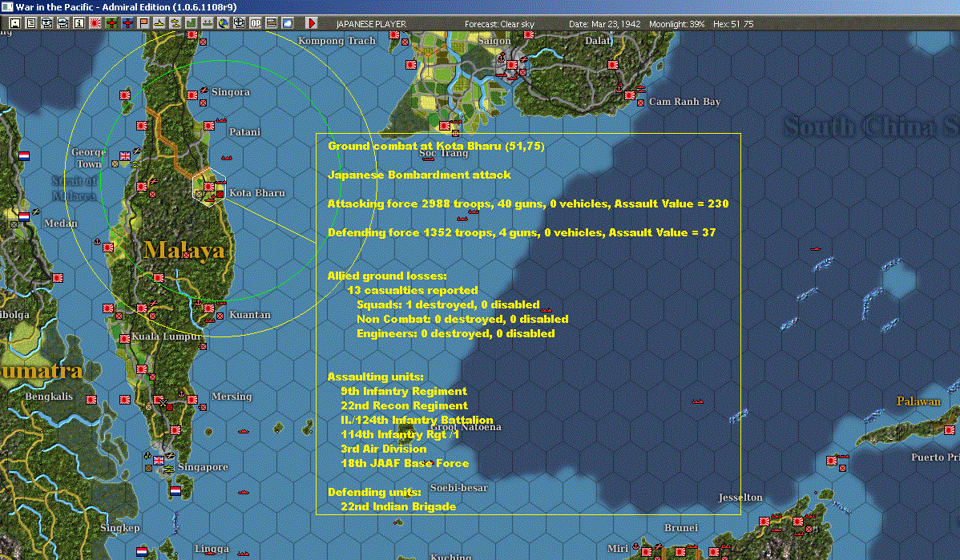This screenshot has width=960, height=560.
Task: Select the British flag at Singapore
Action: 159,460
